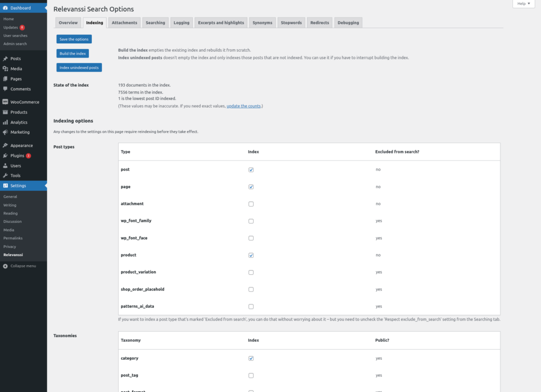The image size is (541, 392).
Task: Check the patterns_ai_data index box
Action: (251, 306)
